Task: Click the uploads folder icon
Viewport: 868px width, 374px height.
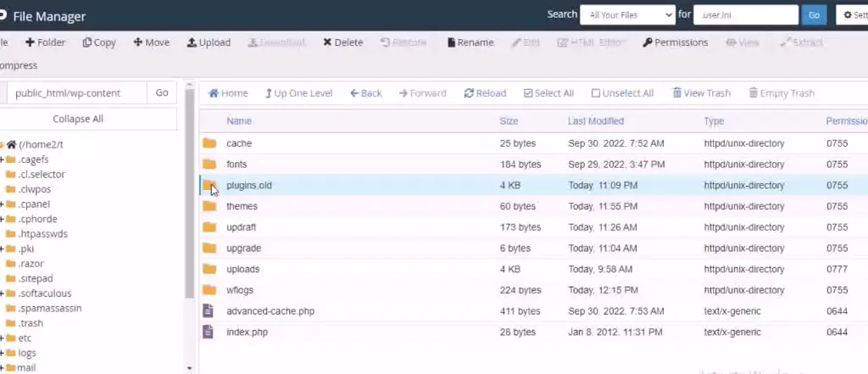Action: point(209,270)
